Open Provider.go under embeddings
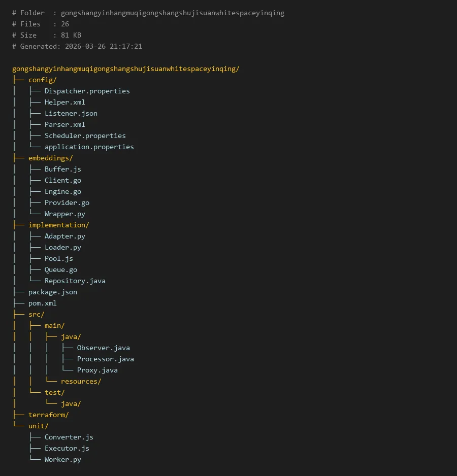Image resolution: width=457 pixels, height=476 pixels. (67, 202)
